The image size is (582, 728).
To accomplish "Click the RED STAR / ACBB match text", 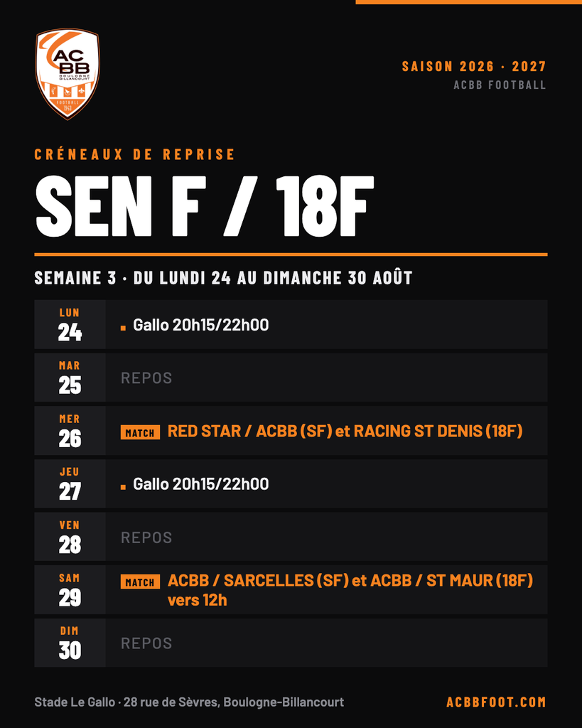I will point(345,432).
